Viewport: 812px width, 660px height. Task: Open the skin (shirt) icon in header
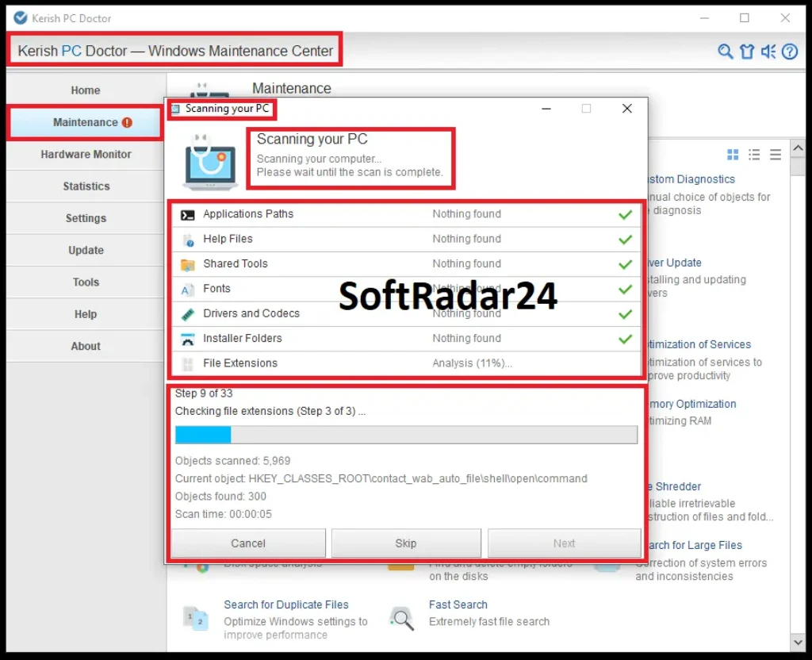coord(746,52)
